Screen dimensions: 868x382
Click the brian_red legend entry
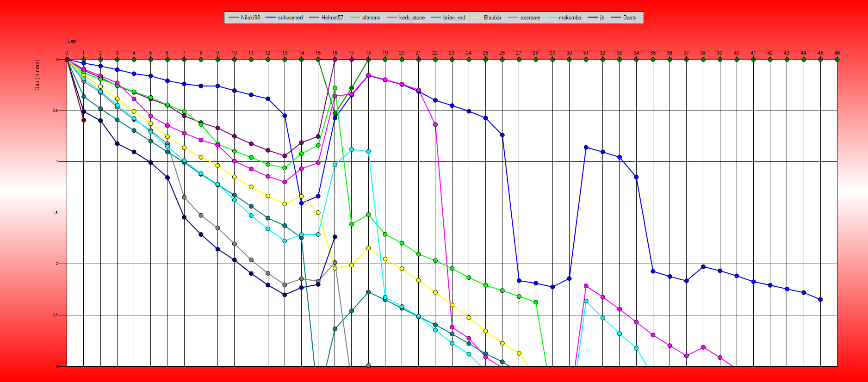[x=448, y=18]
